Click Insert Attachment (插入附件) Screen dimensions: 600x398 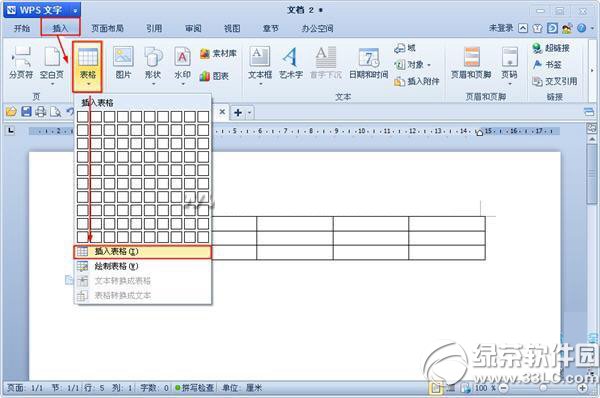pos(417,81)
